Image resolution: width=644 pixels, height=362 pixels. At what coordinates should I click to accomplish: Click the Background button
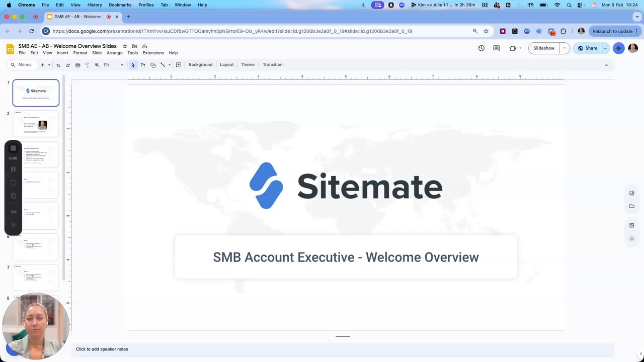coord(200,65)
